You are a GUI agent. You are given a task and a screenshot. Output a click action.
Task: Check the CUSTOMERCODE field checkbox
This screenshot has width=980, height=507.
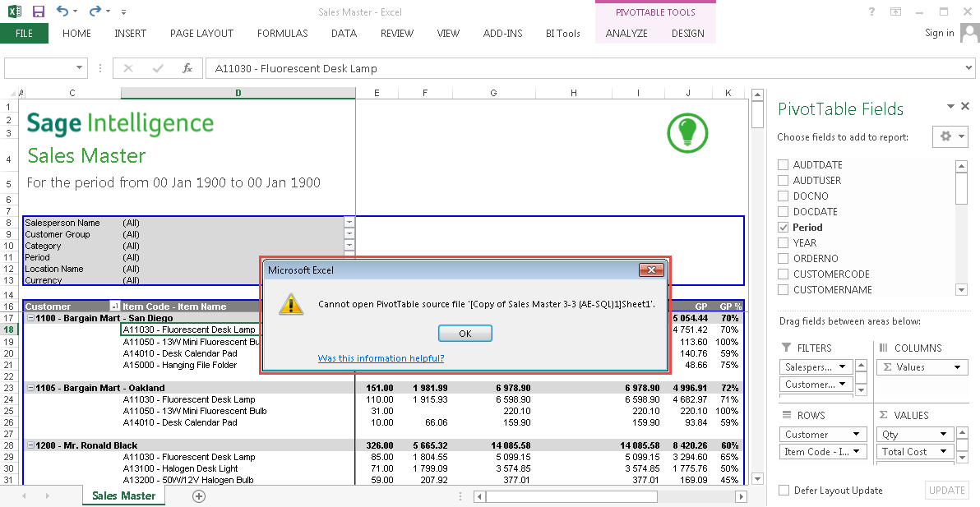tap(784, 274)
